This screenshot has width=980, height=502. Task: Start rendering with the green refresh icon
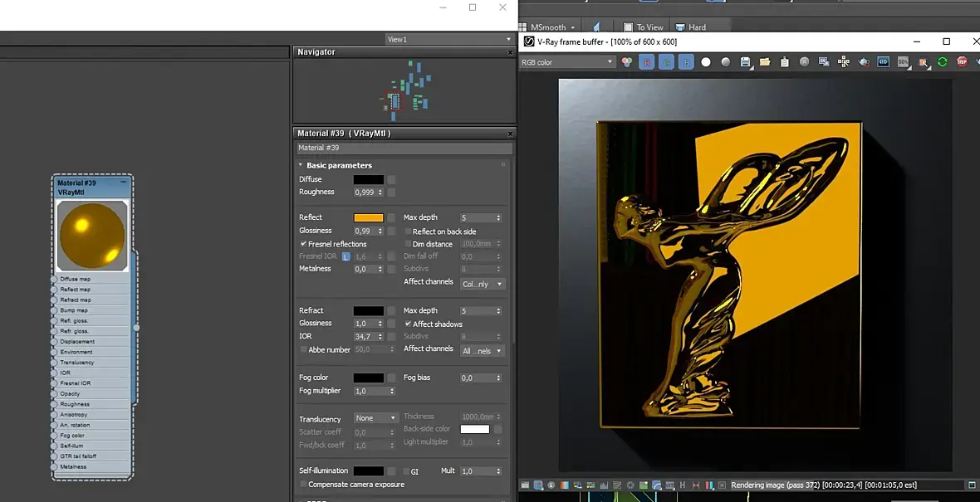pyautogui.click(x=943, y=61)
